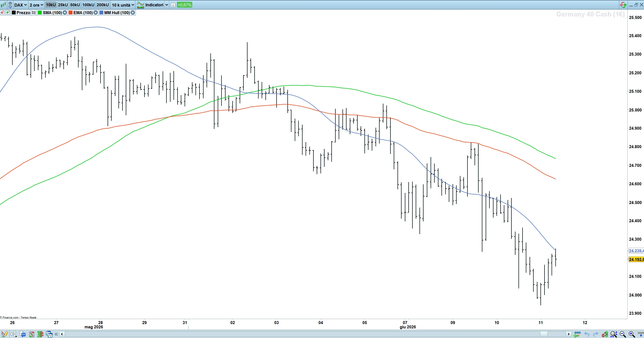This screenshot has width=644, height=338.
Task: Click the auto-fit zoom magnifier icon
Action: pyautogui.click(x=614, y=334)
